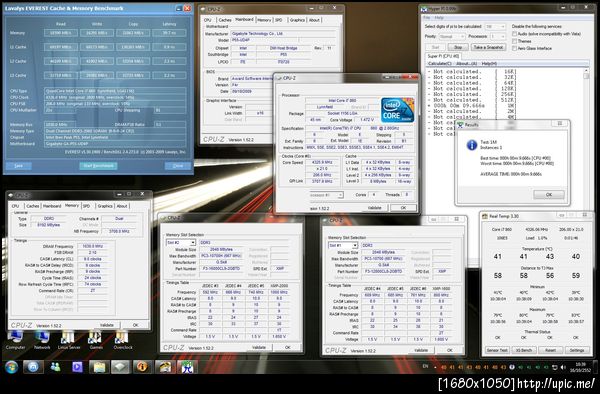Click the DRAM Frequency field in CPU-Z Memory
600x394 pixels.
(93, 246)
